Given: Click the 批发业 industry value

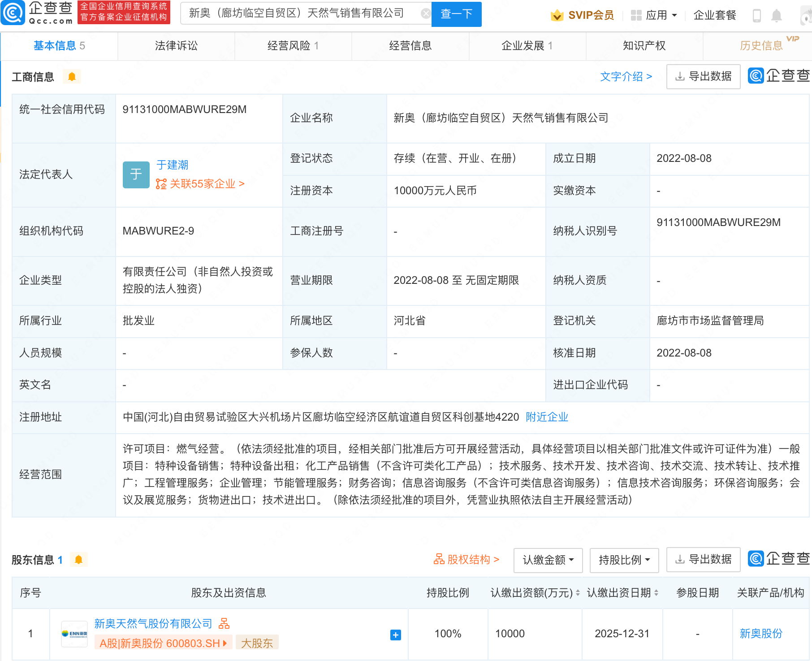Looking at the screenshot, I should 138,321.
